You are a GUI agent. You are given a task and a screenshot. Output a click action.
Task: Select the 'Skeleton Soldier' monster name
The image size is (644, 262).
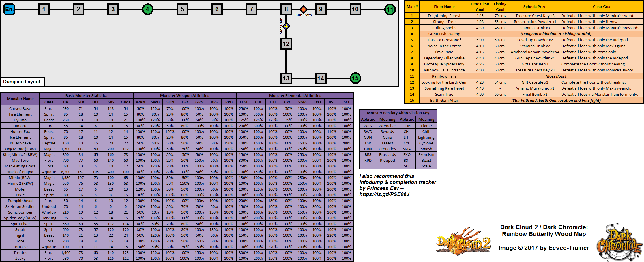click(20, 207)
